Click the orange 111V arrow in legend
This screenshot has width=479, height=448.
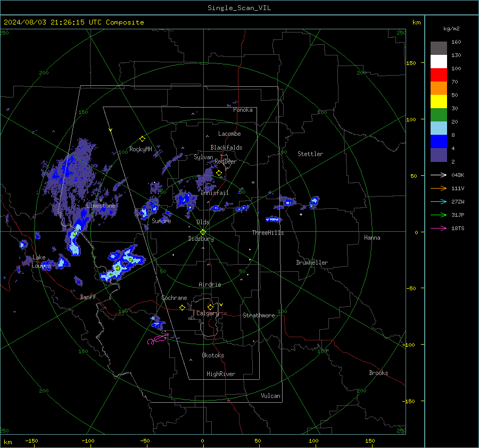[439, 189]
